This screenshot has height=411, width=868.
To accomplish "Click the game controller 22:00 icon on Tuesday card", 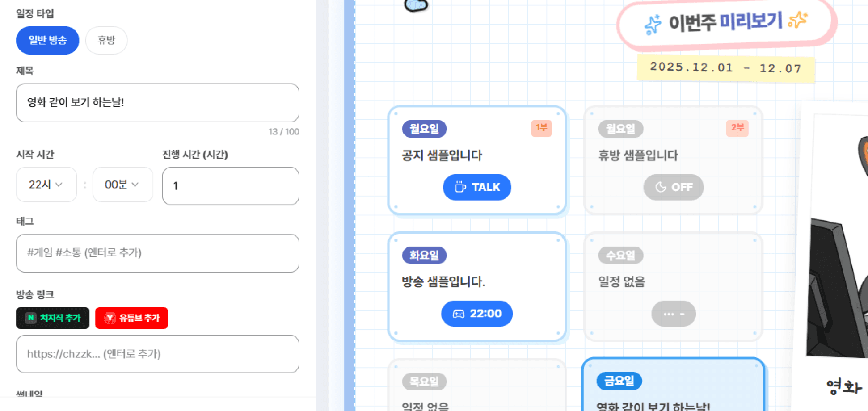I will (x=458, y=314).
